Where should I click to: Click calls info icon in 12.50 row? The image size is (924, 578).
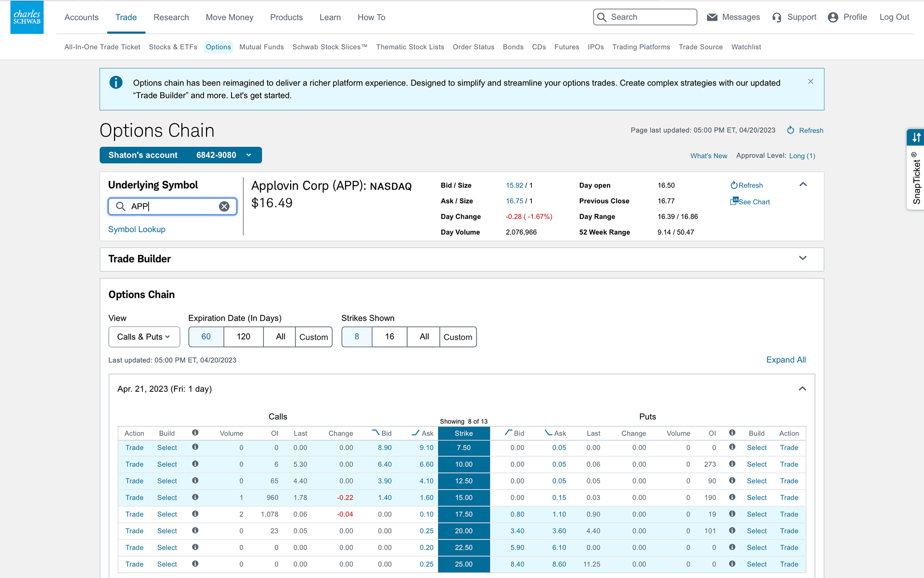coord(195,480)
